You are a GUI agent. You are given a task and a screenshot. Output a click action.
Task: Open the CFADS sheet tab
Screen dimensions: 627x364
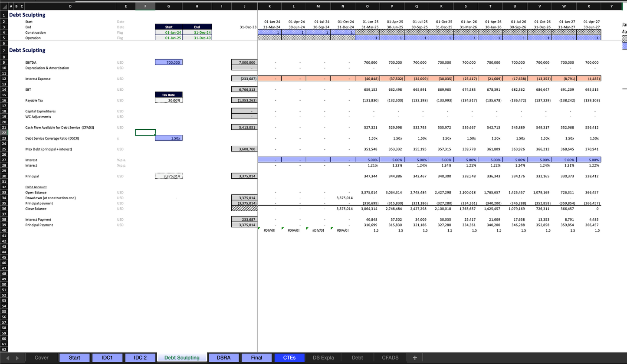tap(390, 358)
